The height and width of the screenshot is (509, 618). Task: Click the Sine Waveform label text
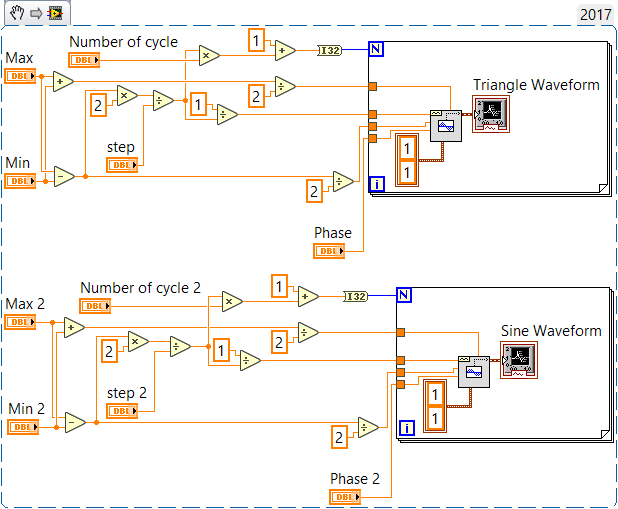[551, 331]
